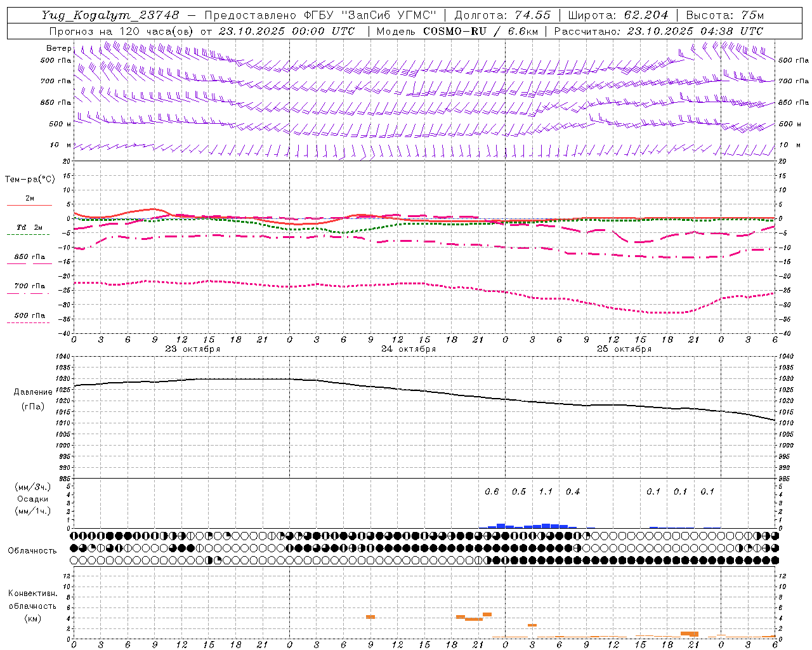Click the Осадки panel label

tap(33, 500)
